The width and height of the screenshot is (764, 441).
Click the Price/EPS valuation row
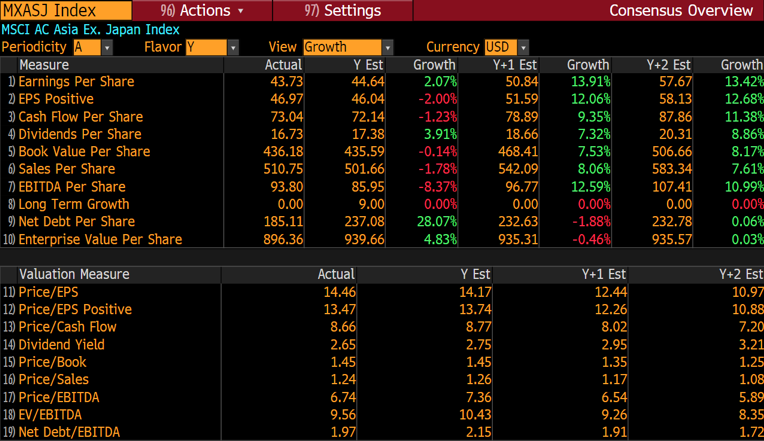(48, 291)
